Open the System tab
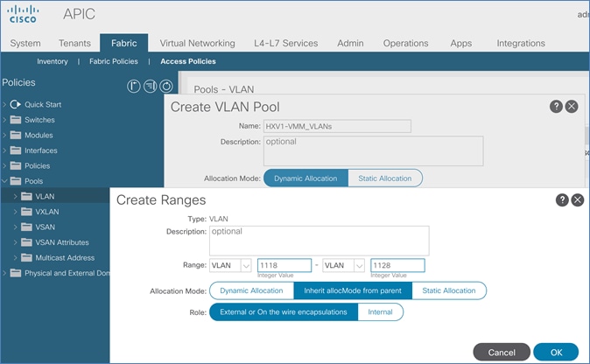Screen dimensions: 590x364 pyautogui.click(x=25, y=43)
